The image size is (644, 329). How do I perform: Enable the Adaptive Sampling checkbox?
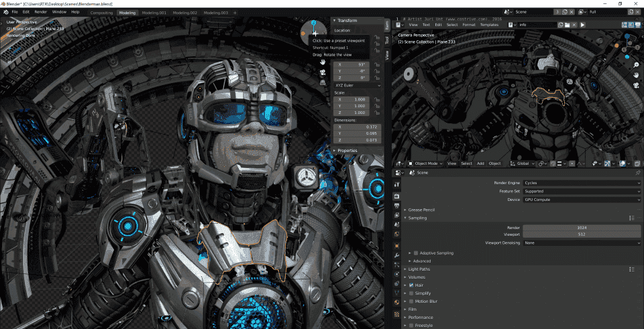(416, 253)
